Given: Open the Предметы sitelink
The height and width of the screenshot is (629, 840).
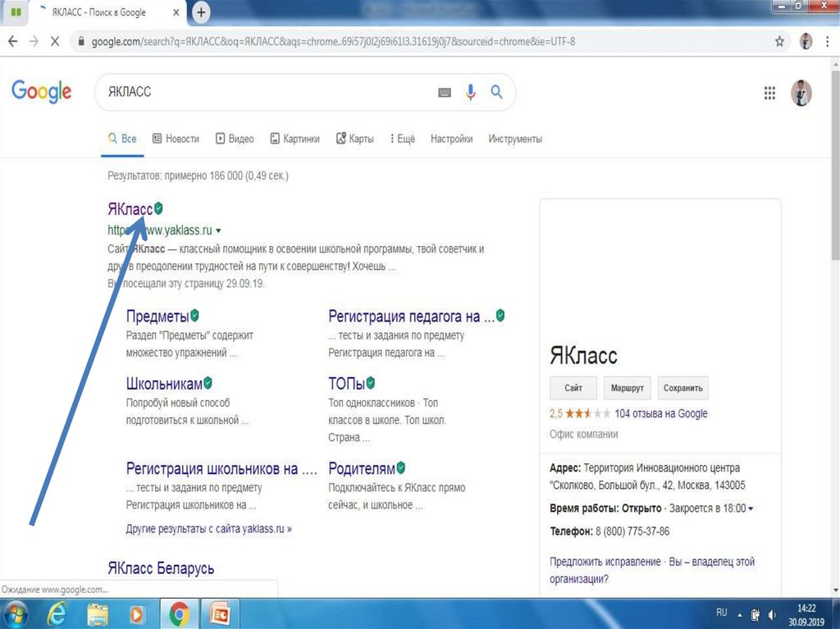Looking at the screenshot, I should (157, 316).
